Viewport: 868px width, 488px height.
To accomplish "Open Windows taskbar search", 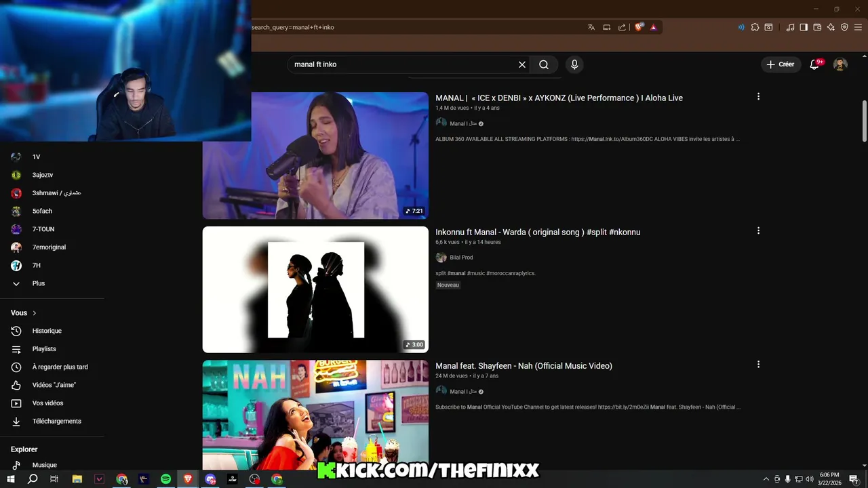I will [33, 479].
